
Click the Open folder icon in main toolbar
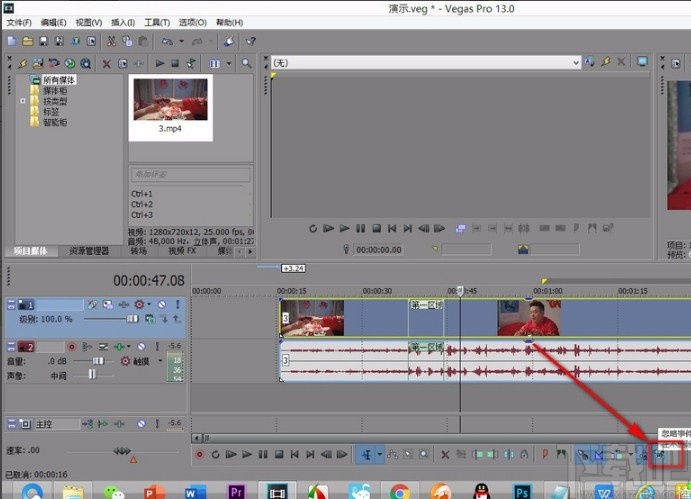(x=28, y=41)
